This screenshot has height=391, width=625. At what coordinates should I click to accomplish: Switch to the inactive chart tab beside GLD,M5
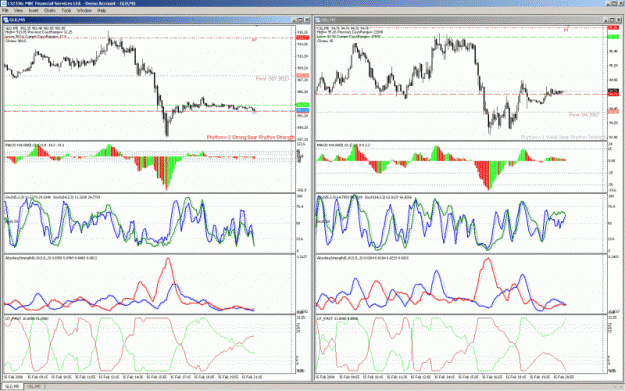click(34, 387)
